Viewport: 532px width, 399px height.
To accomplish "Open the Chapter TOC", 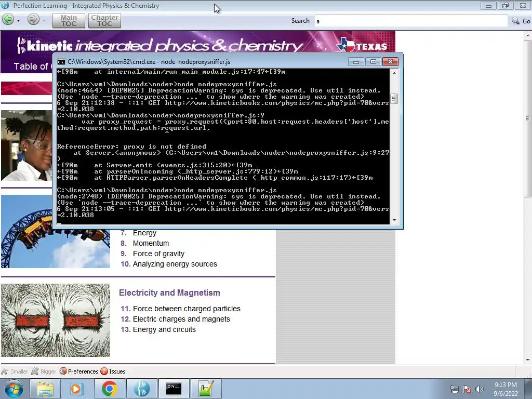I will (104, 21).
